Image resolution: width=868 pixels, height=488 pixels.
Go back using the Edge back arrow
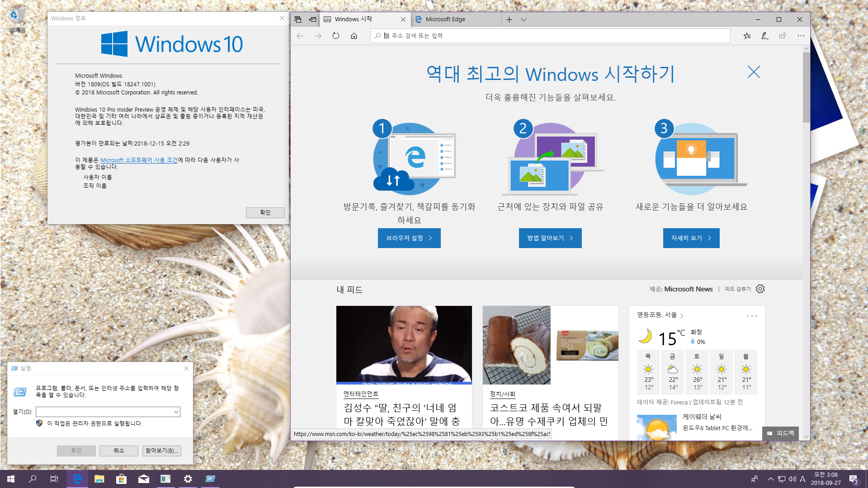pos(300,36)
